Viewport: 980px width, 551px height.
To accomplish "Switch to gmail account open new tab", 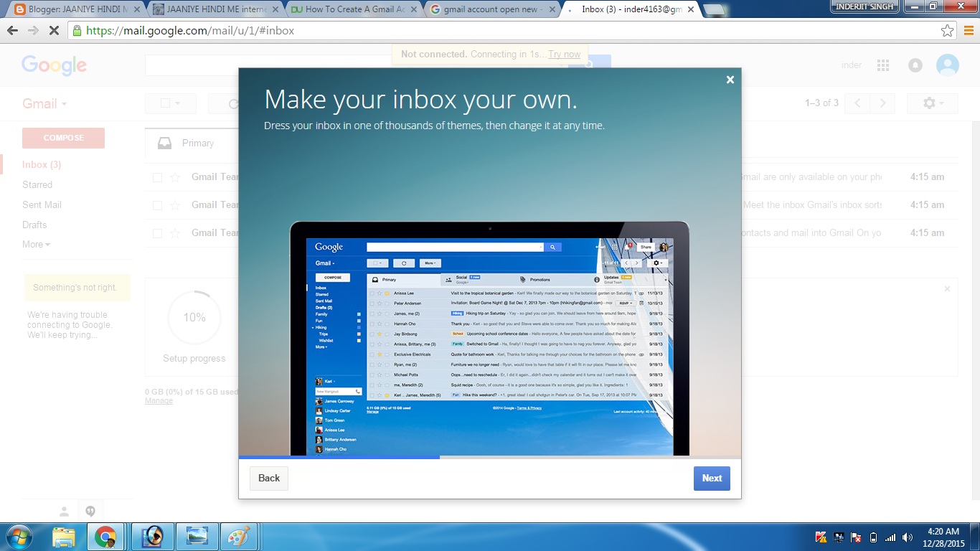I will [490, 9].
